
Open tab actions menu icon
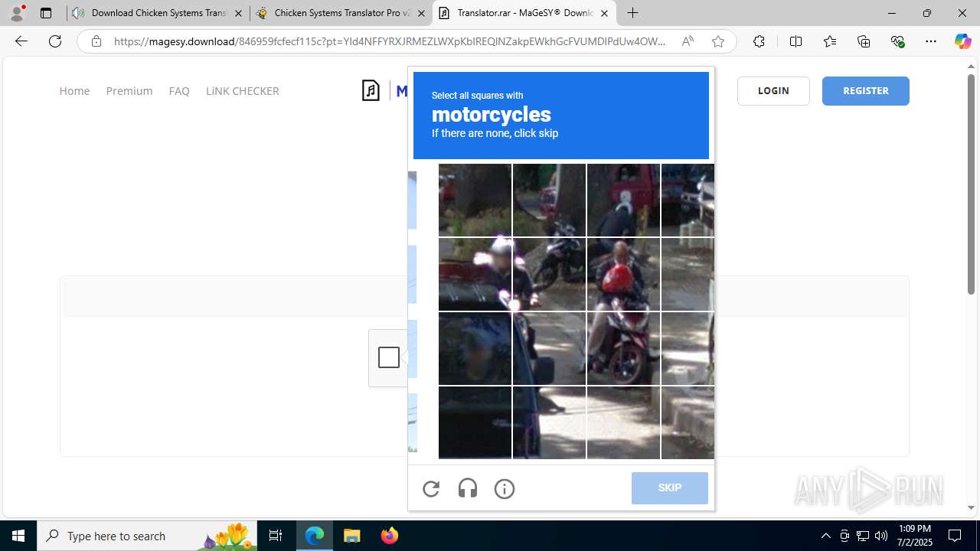(46, 13)
